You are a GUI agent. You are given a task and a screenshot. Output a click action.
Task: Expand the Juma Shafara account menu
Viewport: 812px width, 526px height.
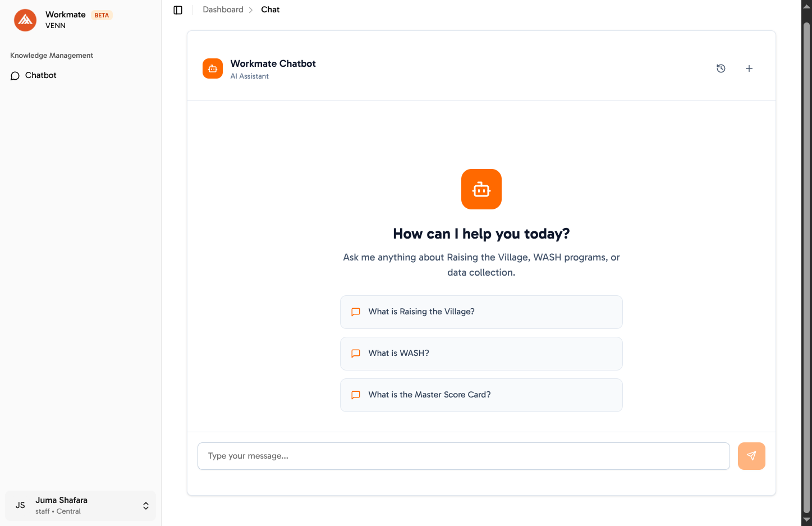[x=81, y=505]
